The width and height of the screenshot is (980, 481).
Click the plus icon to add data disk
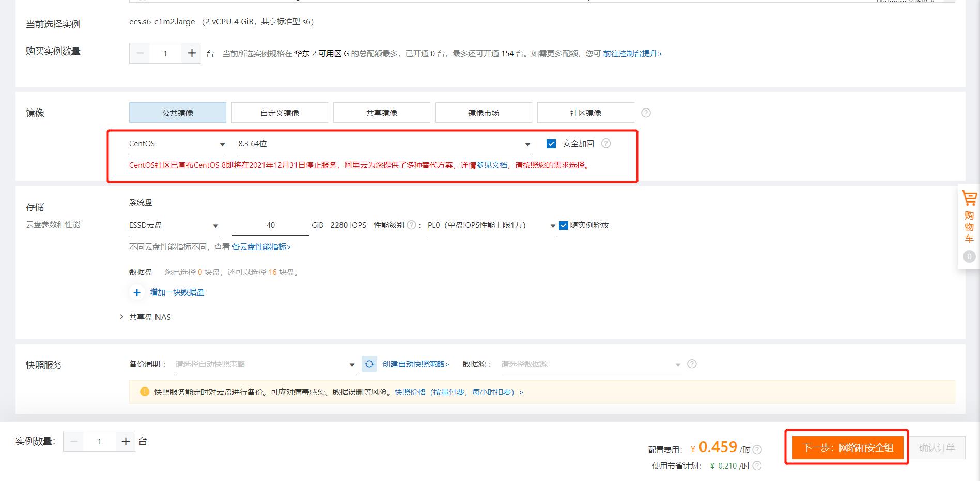(136, 292)
